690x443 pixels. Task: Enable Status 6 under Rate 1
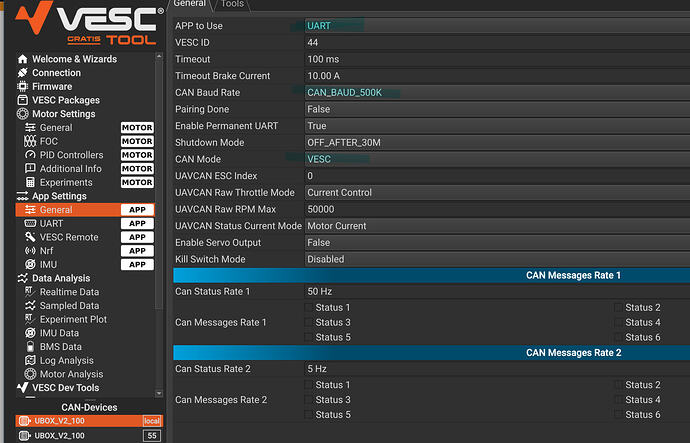618,337
